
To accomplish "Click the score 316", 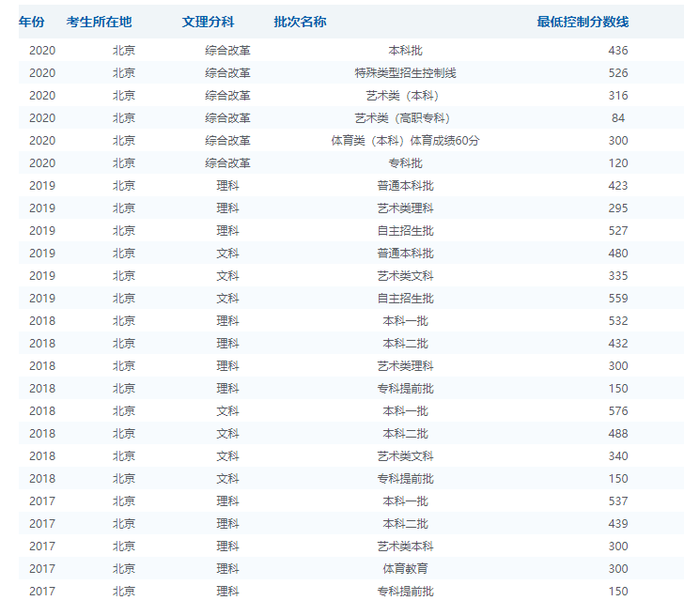I will [618, 96].
